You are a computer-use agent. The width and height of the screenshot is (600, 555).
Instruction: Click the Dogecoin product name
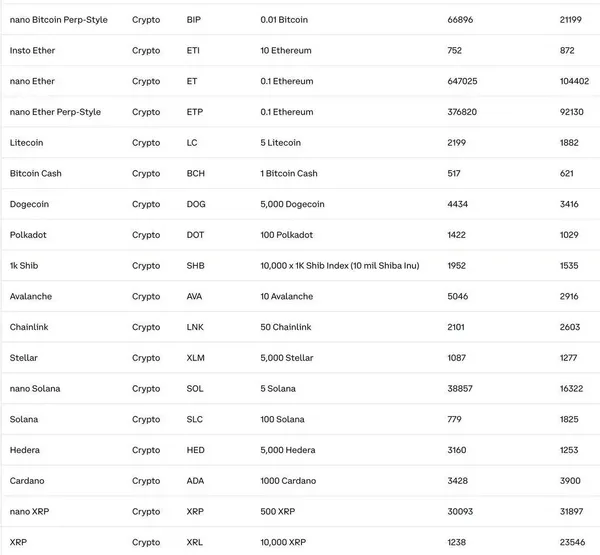click(30, 204)
